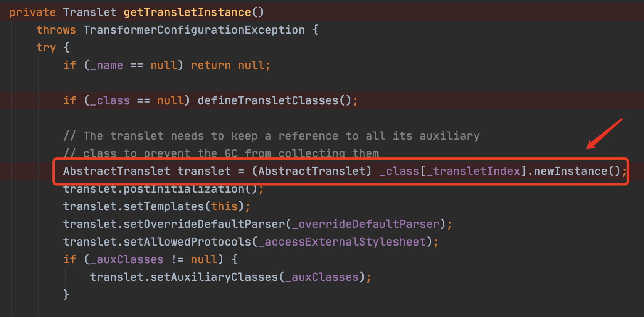
Task: Click the postInitialization method call
Action: click(183, 189)
